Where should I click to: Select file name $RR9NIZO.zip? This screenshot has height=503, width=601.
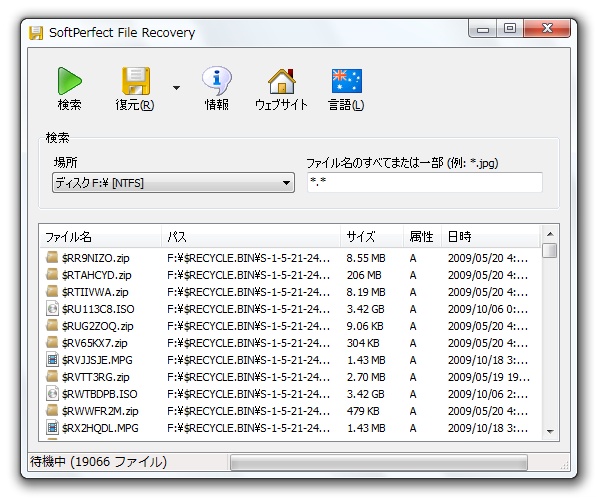[x=95, y=258]
